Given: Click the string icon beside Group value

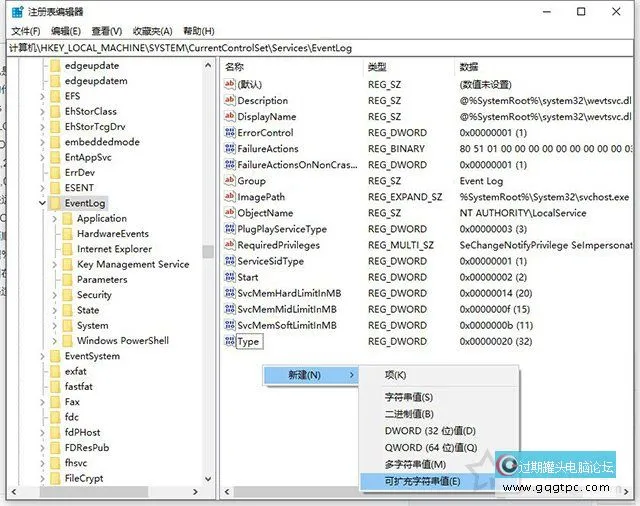Looking at the screenshot, I should (230, 180).
